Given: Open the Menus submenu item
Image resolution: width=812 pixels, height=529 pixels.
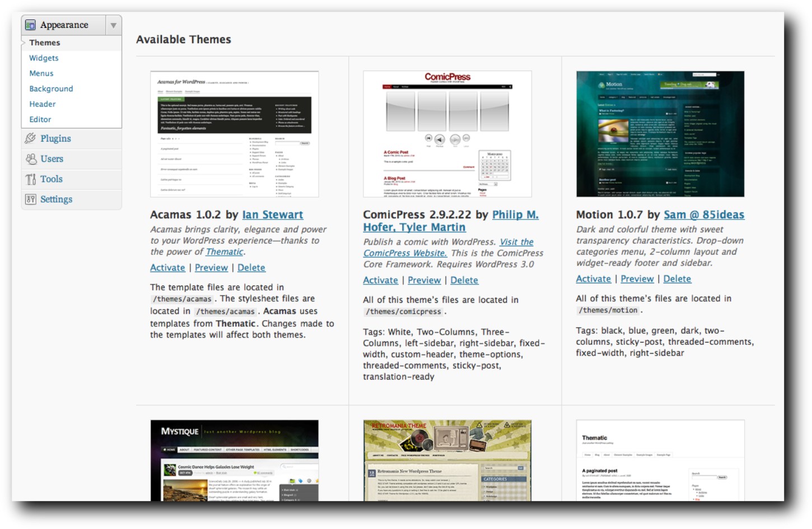Looking at the screenshot, I should pos(41,73).
